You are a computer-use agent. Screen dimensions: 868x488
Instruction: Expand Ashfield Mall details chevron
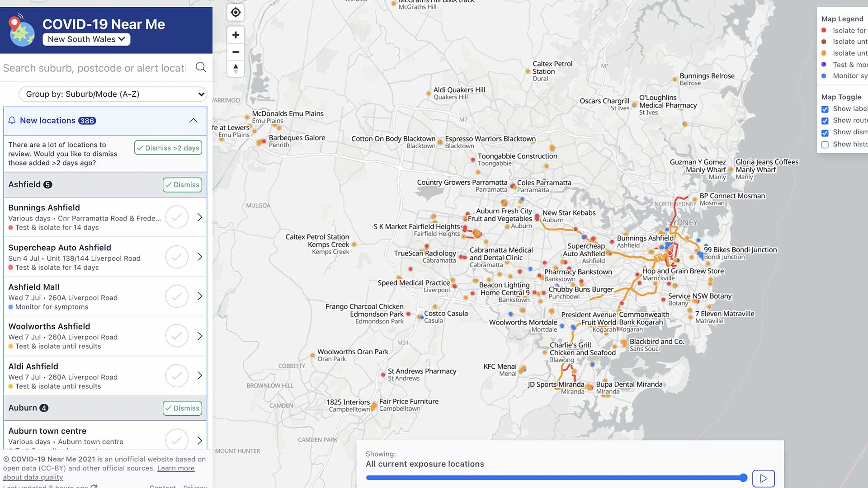click(200, 296)
